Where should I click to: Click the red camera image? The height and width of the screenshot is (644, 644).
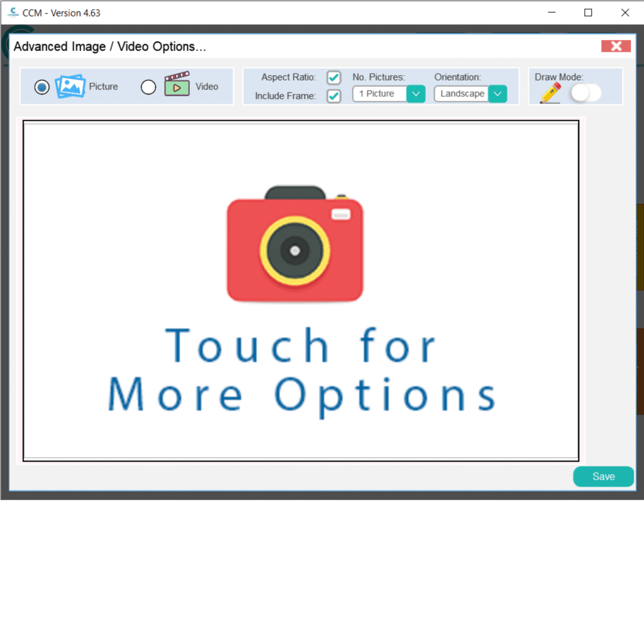pyautogui.click(x=295, y=244)
